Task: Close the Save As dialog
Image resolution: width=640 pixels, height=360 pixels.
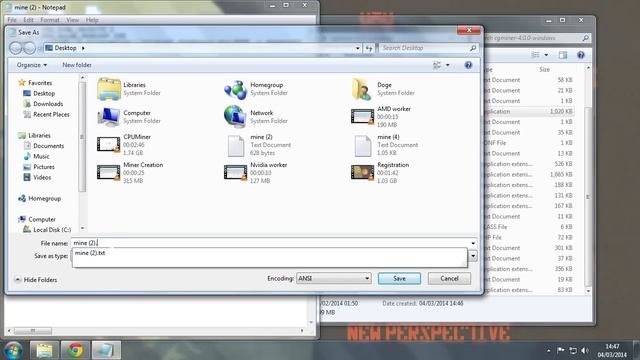Action: pos(469,30)
